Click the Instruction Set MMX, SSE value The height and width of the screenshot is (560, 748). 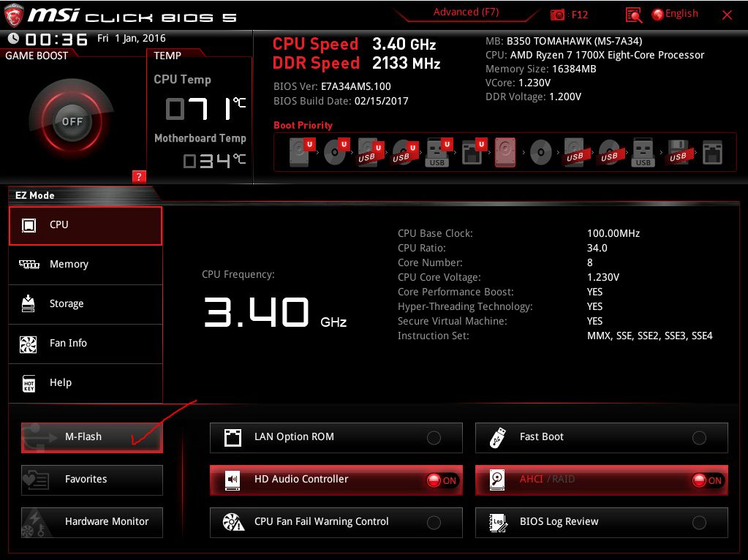click(x=650, y=336)
